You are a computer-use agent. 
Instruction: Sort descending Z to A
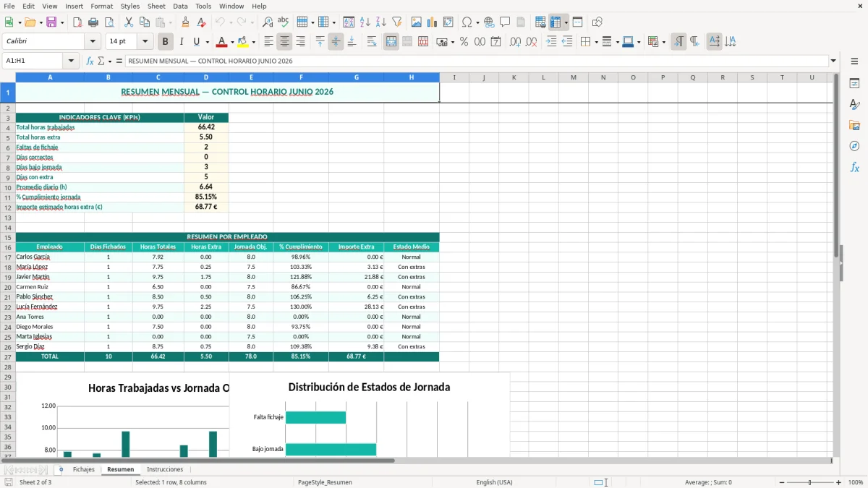pos(381,22)
